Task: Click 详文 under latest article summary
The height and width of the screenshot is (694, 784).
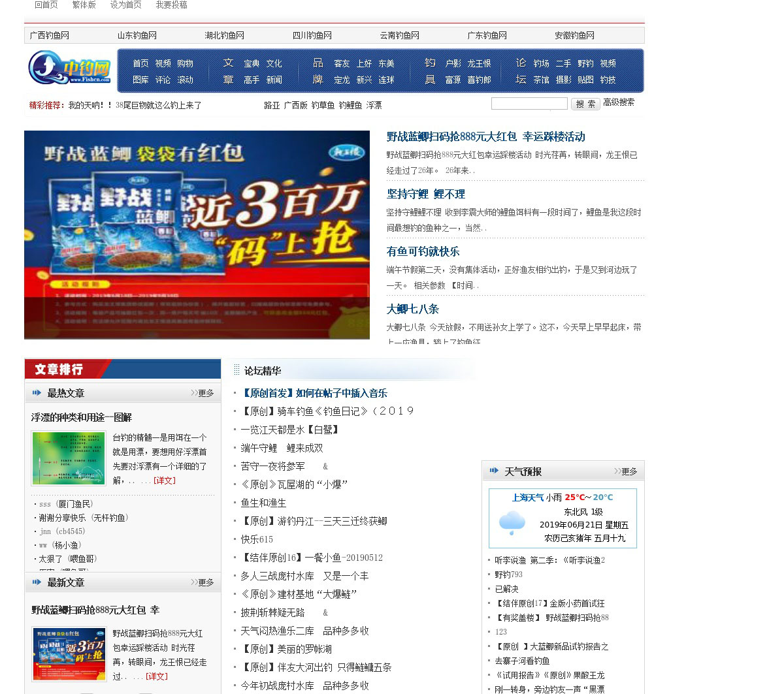Action: 156,676
